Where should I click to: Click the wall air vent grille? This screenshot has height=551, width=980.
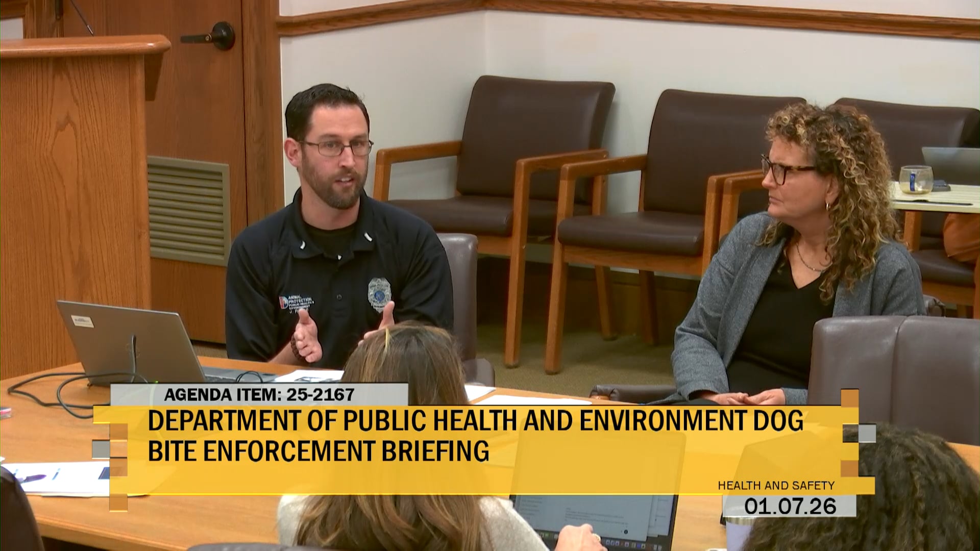pyautogui.click(x=188, y=210)
